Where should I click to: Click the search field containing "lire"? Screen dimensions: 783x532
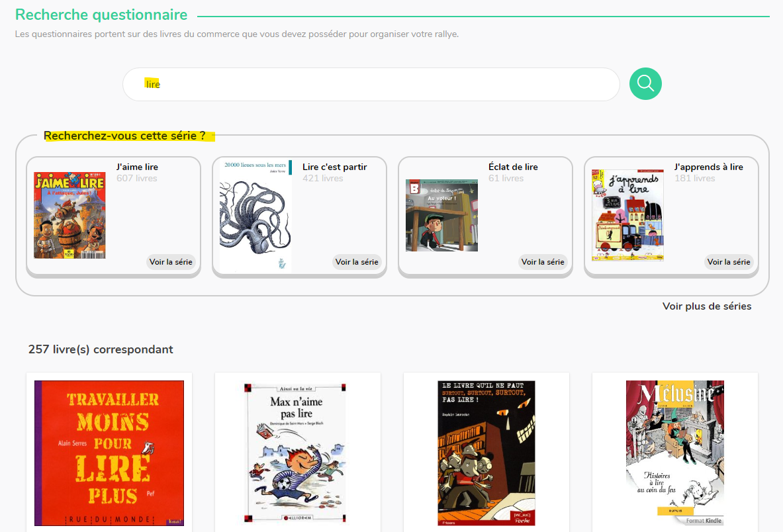point(371,85)
